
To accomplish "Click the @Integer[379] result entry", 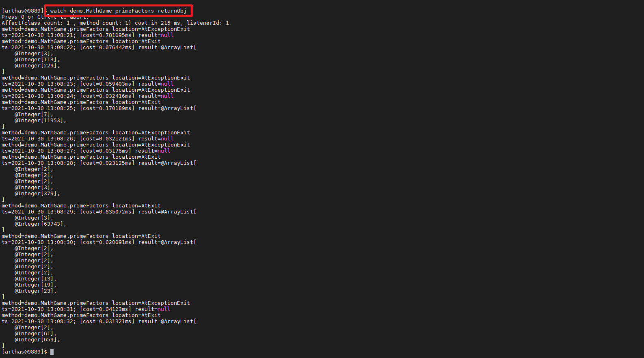I will point(37,194).
